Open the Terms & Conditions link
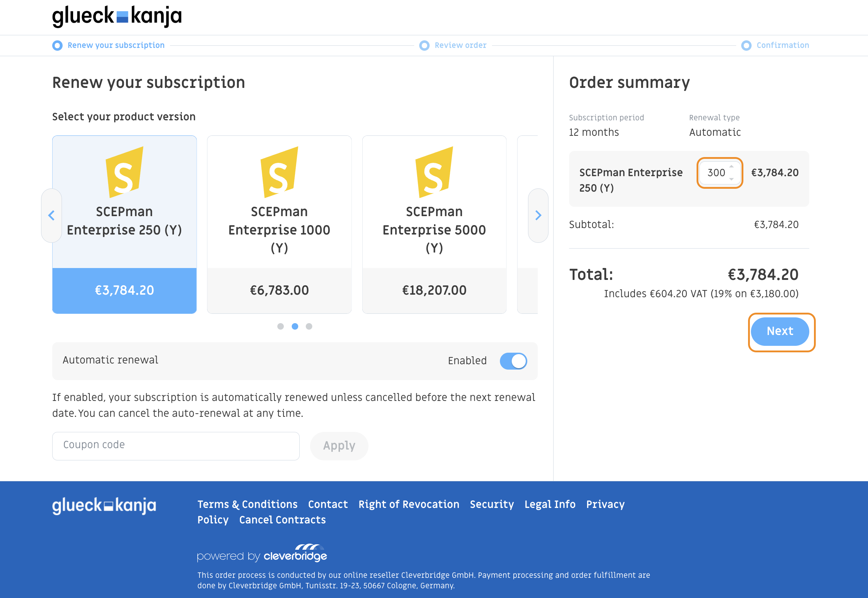The height and width of the screenshot is (598, 868). [x=247, y=504]
